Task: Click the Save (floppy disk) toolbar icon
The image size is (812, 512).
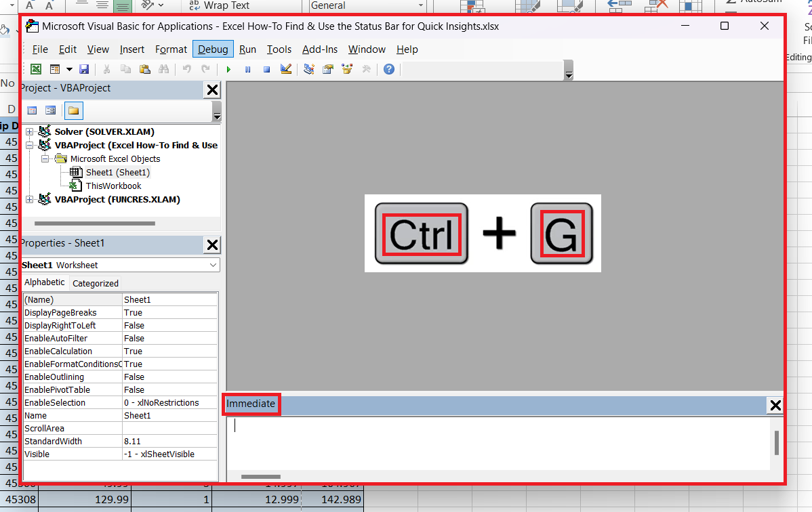Action: click(84, 69)
